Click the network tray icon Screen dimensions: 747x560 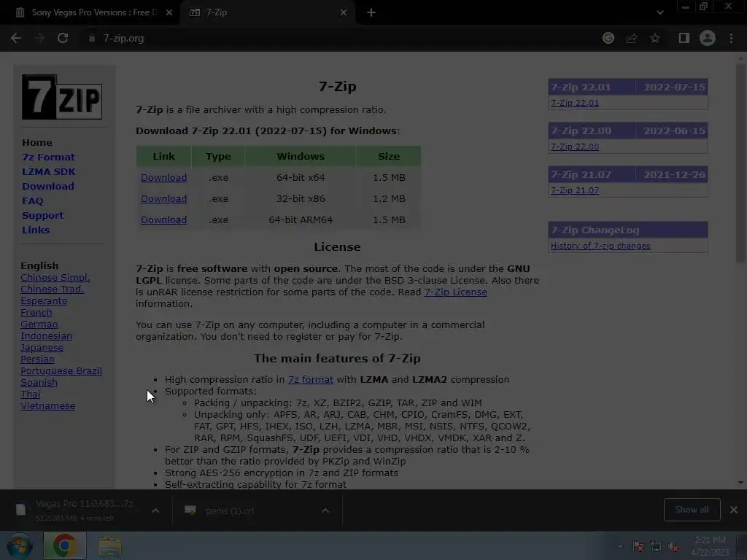[x=656, y=547]
